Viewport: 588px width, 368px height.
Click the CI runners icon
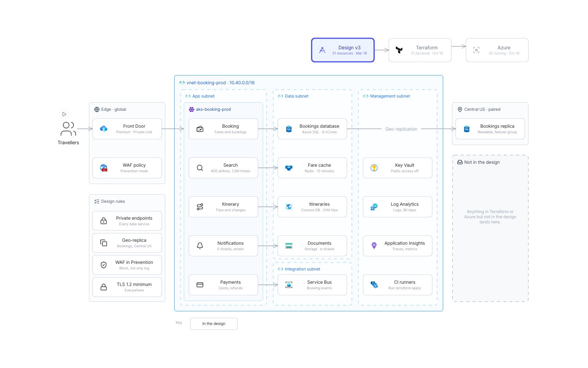[374, 285]
